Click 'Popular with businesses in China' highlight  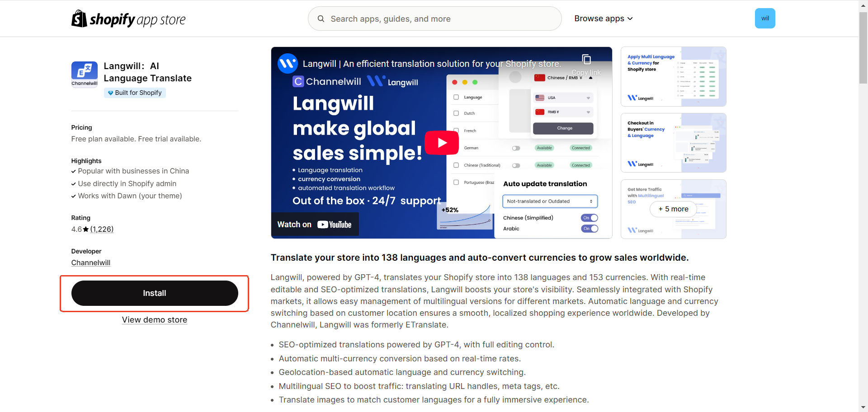pos(133,171)
